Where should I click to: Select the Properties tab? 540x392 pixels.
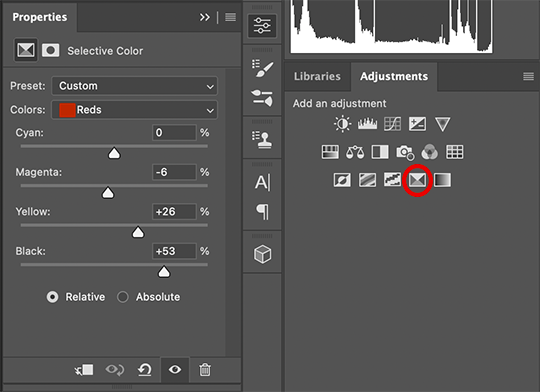40,17
